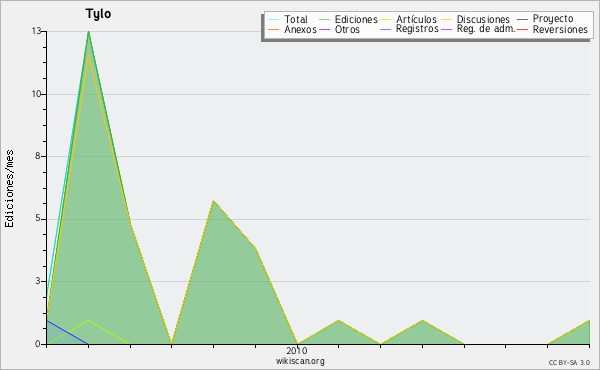600x370 pixels.
Task: Click the y-axis value 8
Action: (x=38, y=156)
